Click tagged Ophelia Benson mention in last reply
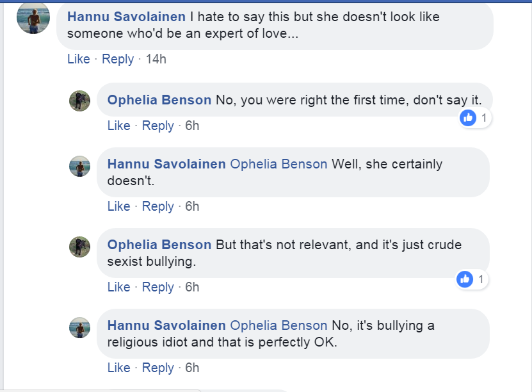Screen dimensions: 532x392 point(278,325)
